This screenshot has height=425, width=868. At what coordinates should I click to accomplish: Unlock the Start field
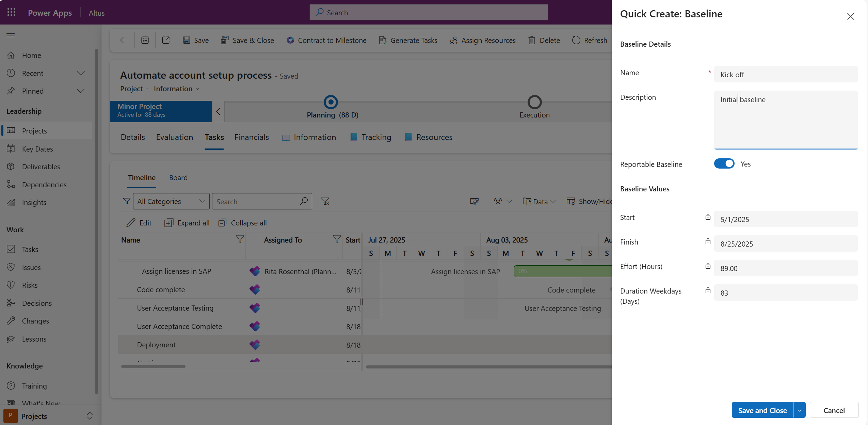coord(708,217)
